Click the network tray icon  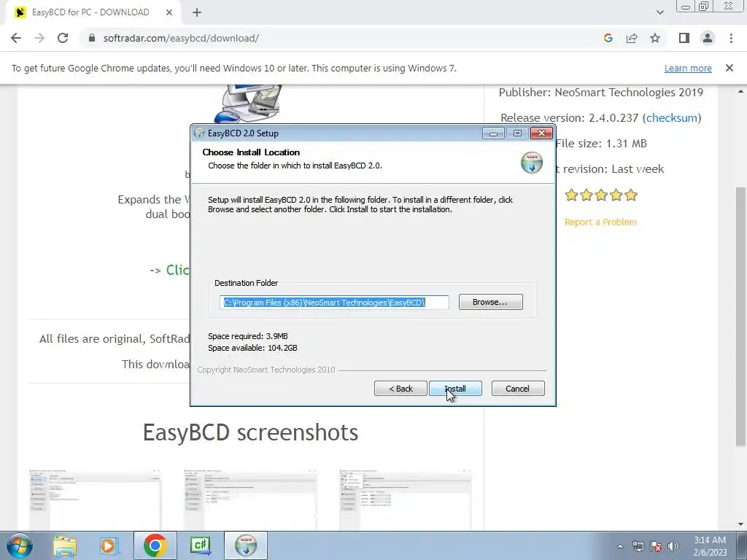coord(638,546)
